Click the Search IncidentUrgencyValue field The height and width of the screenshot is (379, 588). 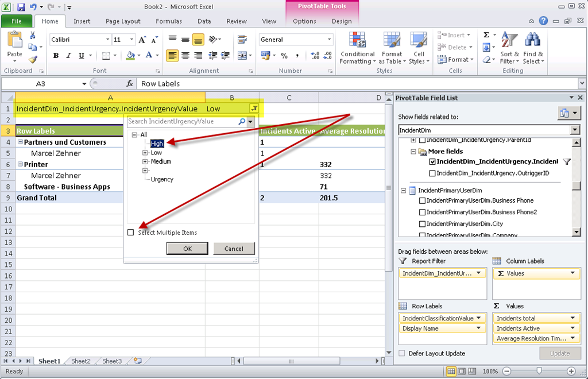[181, 122]
